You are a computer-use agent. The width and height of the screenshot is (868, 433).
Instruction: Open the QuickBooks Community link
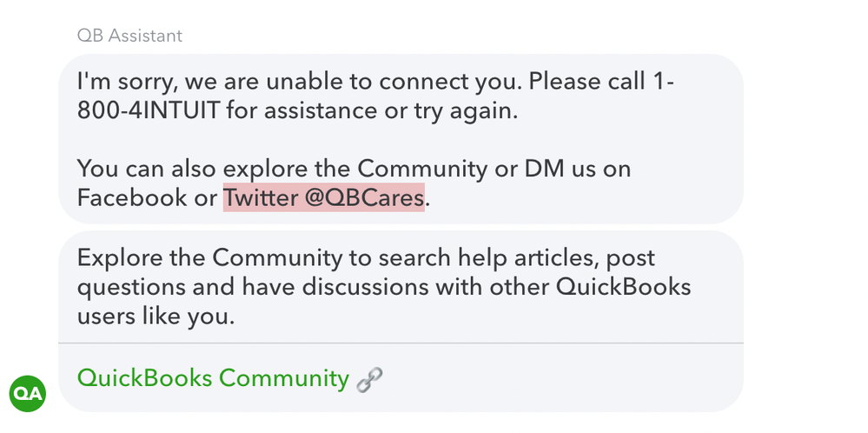pyautogui.click(x=213, y=378)
